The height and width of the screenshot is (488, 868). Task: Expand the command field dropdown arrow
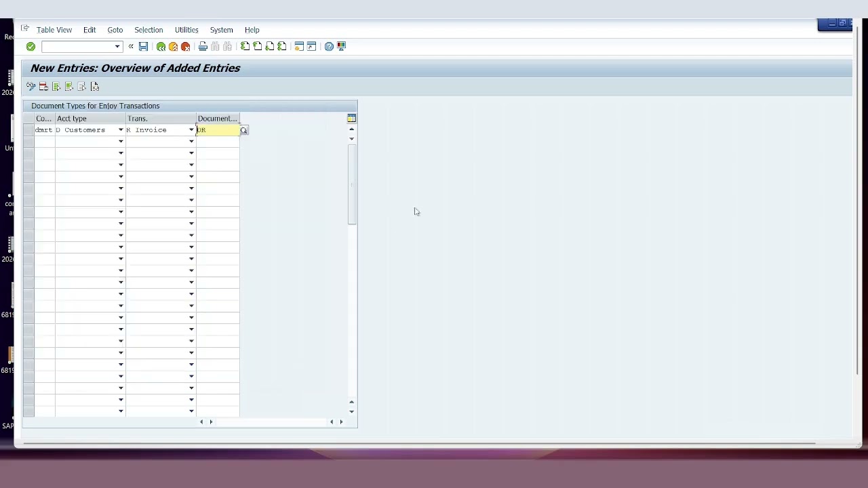pyautogui.click(x=117, y=47)
